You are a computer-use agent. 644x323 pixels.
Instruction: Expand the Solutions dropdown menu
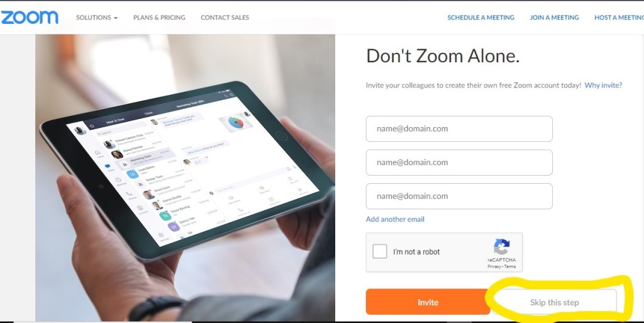click(97, 18)
